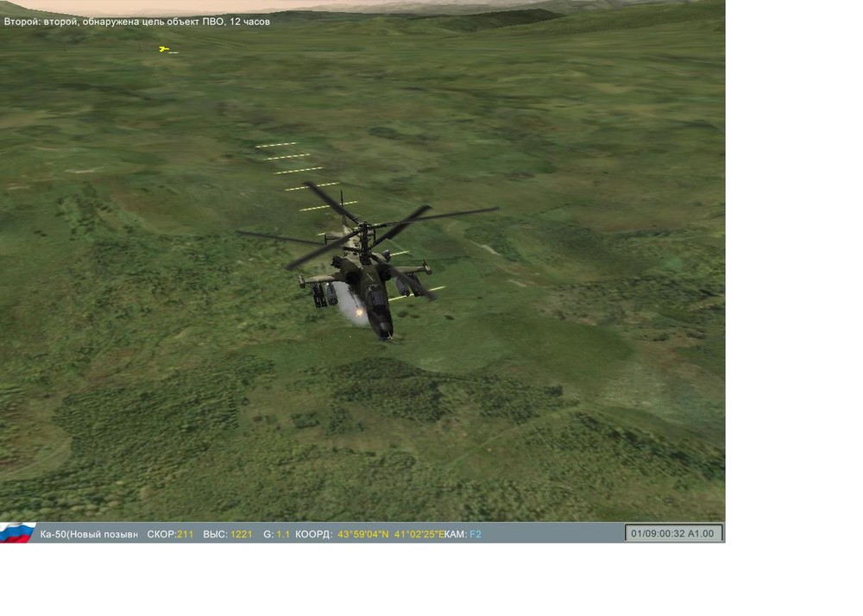Viewport: 863px width, 616px height.
Task: Click the camera mode F2 value
Action: click(476, 534)
